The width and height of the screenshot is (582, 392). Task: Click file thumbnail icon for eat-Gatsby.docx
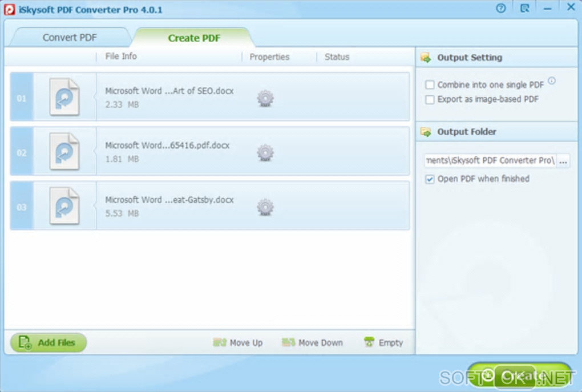click(x=64, y=206)
